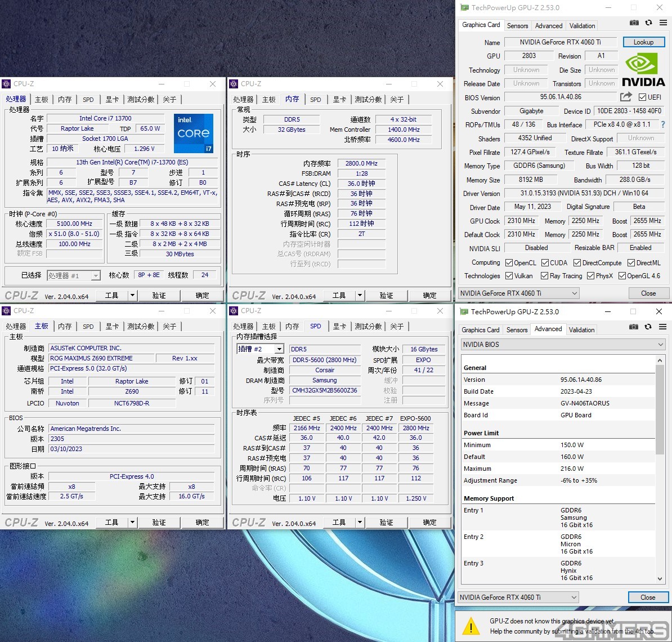Toggle UEFI checkbox in GPU-Z
The image size is (672, 642).
[642, 97]
